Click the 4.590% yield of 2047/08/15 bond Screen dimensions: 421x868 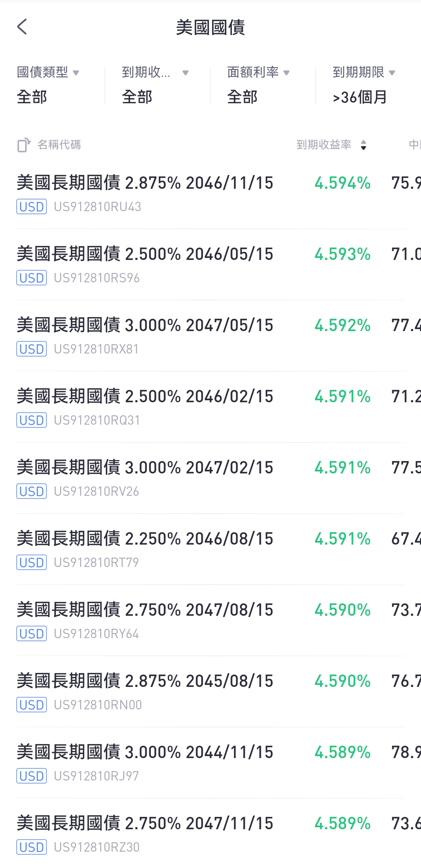point(342,610)
